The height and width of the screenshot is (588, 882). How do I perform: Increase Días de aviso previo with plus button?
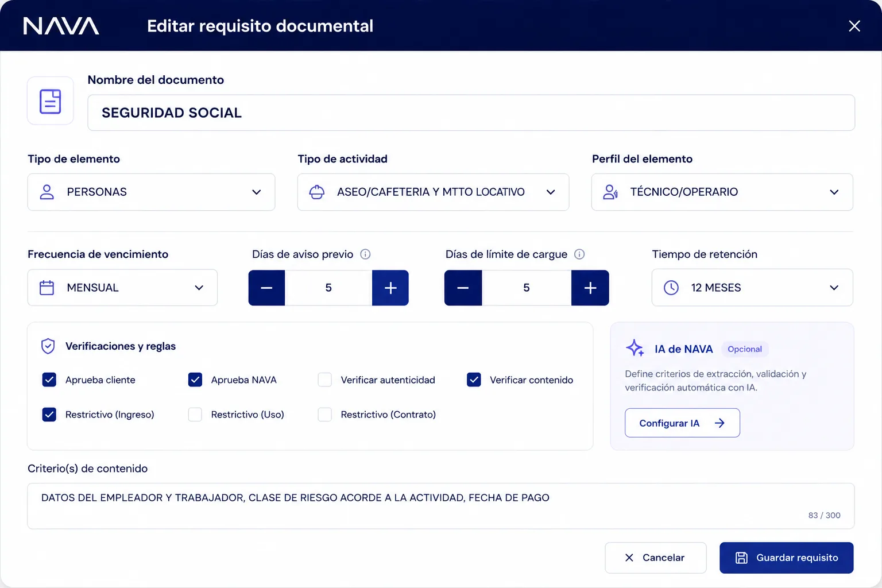tap(390, 288)
